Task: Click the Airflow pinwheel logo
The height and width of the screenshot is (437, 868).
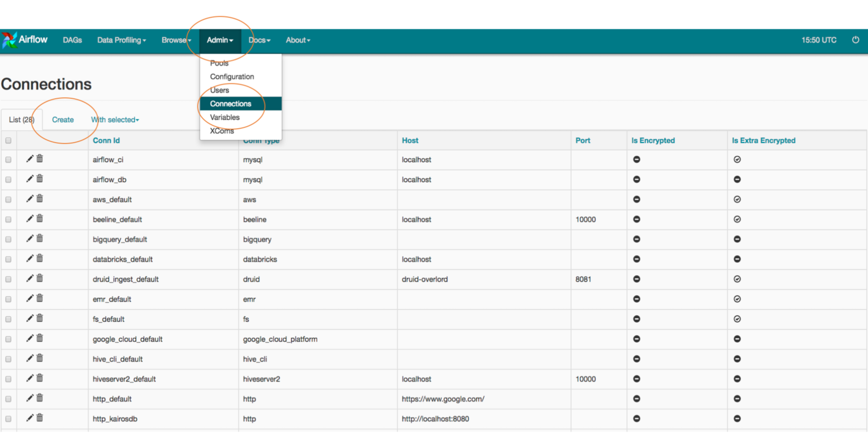Action: click(9, 40)
